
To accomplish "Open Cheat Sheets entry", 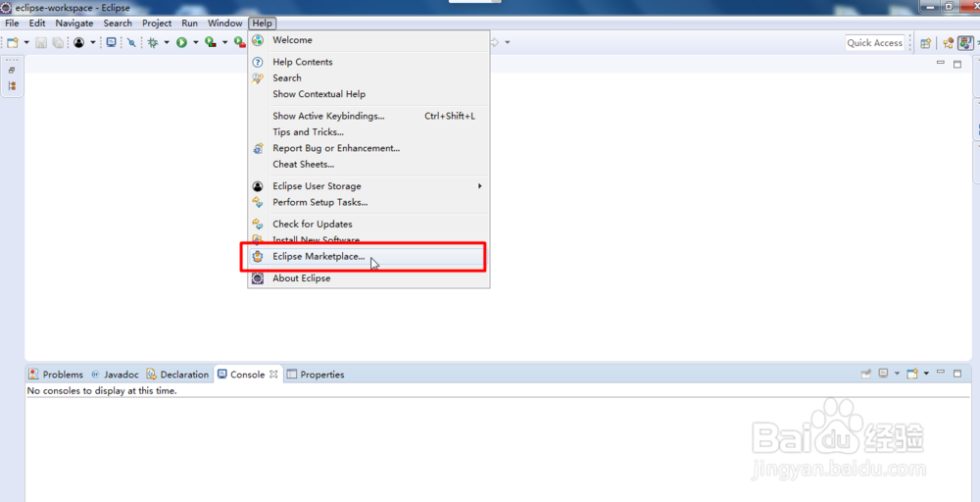I will (368, 165).
